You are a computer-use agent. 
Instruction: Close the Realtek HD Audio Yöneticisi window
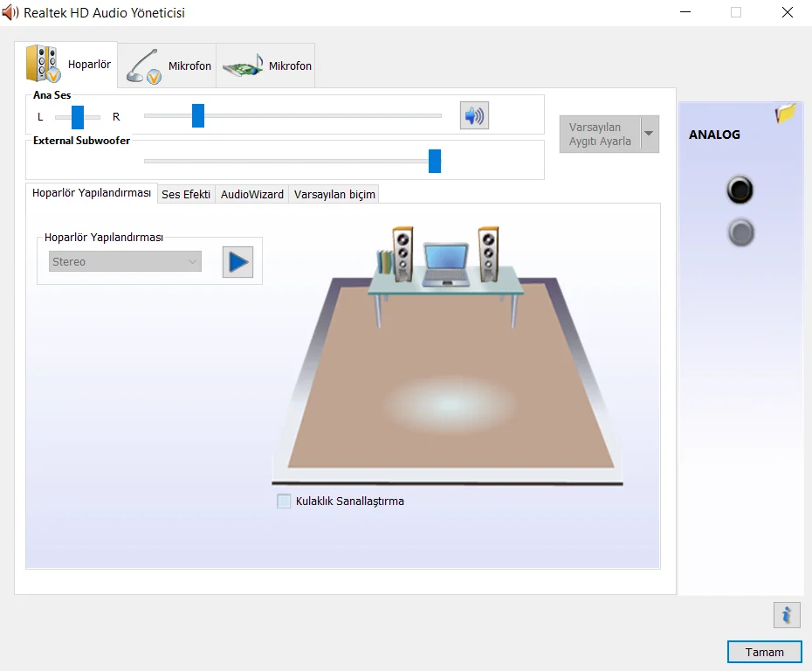click(x=788, y=12)
